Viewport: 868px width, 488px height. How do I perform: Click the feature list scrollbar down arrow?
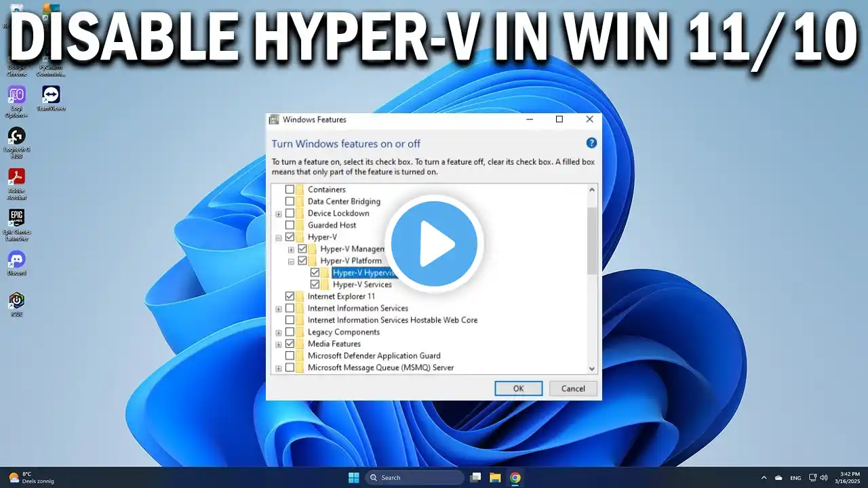coord(592,368)
